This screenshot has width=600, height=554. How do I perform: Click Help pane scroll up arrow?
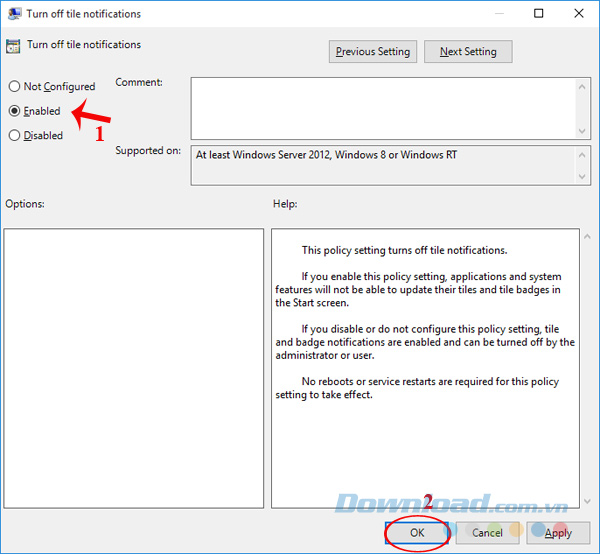click(587, 237)
